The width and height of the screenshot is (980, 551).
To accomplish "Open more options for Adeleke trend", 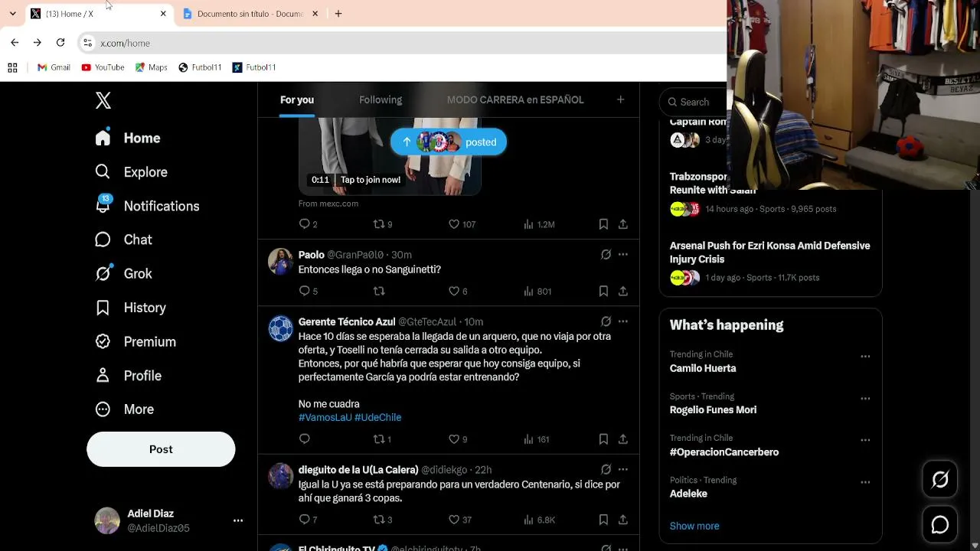I will click(865, 483).
